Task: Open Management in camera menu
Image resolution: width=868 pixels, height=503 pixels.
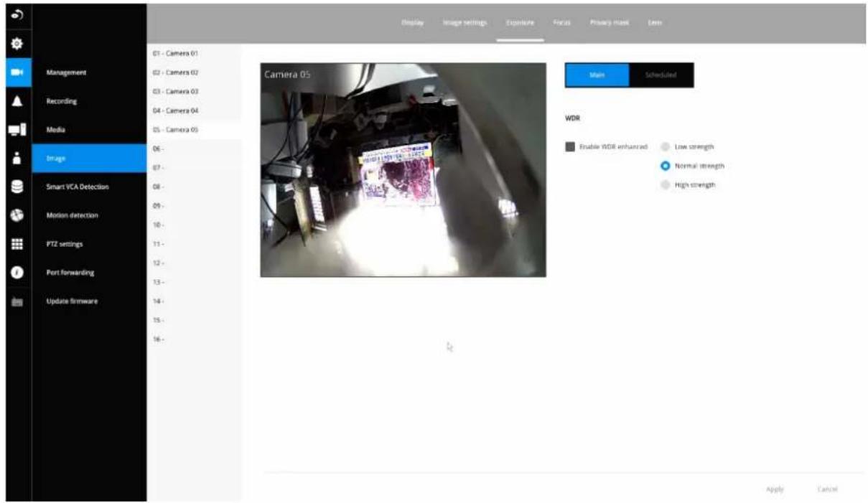Action: click(x=90, y=72)
